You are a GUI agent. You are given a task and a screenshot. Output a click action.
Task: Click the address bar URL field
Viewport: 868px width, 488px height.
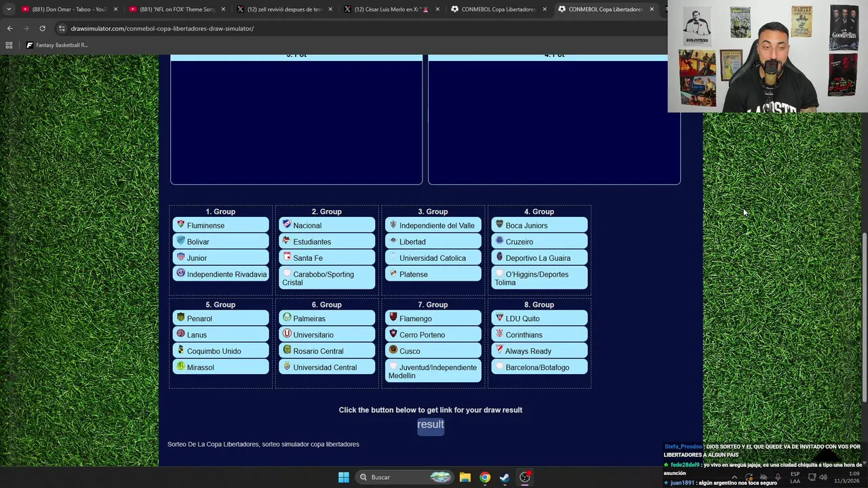(x=359, y=28)
